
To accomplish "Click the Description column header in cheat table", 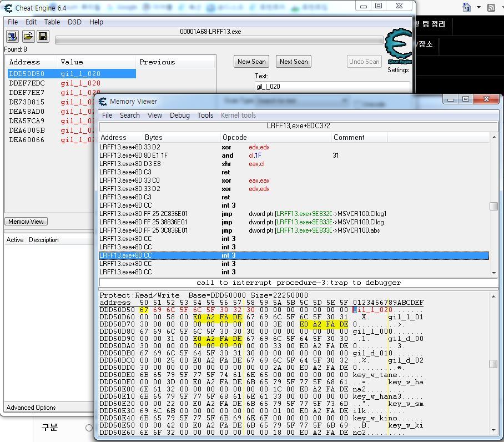I will [x=44, y=240].
